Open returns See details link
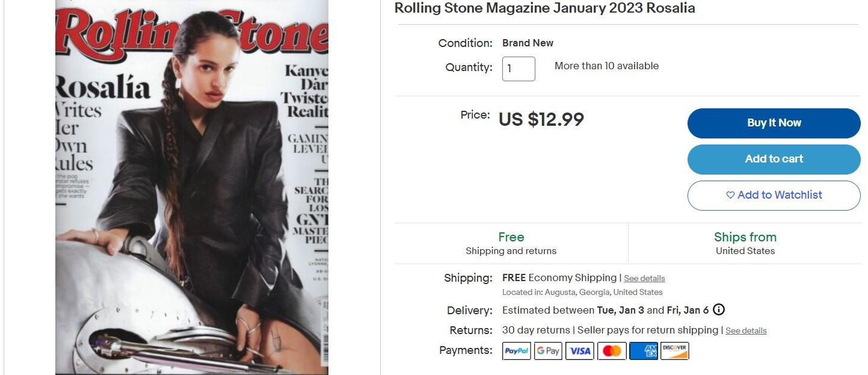 pos(746,330)
